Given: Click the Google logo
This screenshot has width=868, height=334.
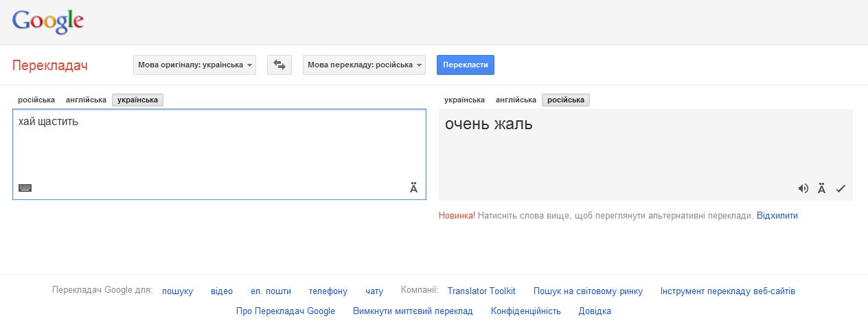Looking at the screenshot, I should (48, 22).
